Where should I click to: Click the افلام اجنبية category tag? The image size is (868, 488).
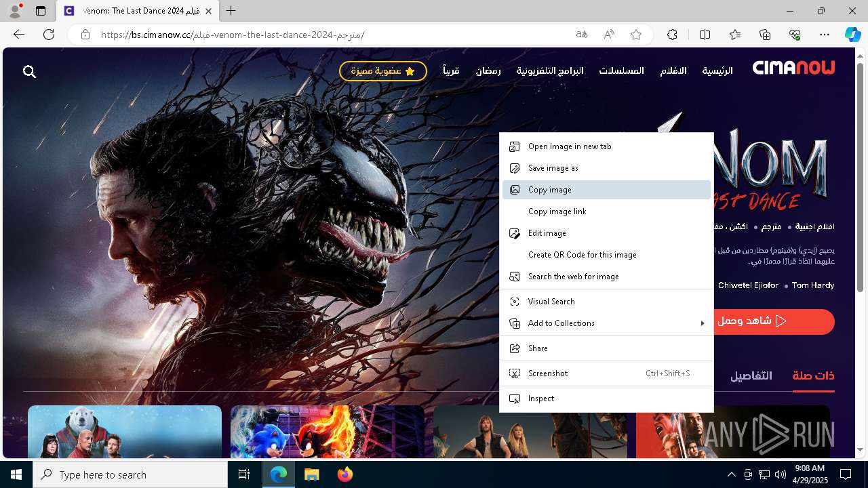pyautogui.click(x=814, y=226)
